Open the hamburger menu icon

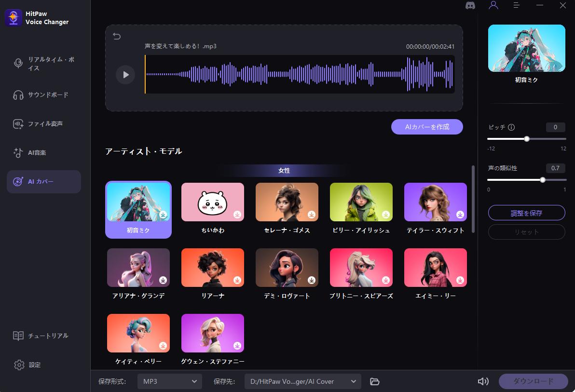pos(516,5)
